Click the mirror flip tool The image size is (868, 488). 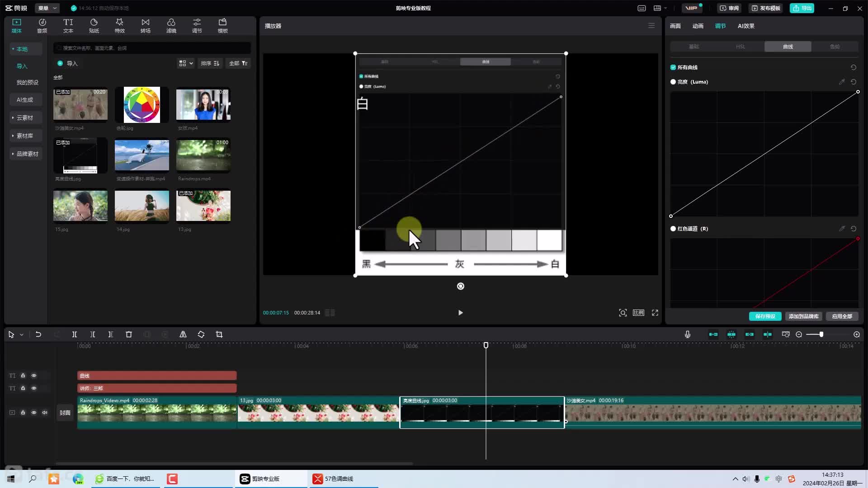click(183, 334)
